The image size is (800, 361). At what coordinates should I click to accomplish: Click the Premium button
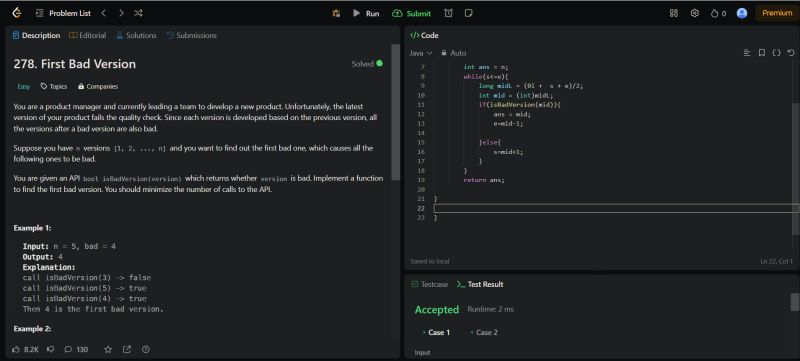point(777,13)
